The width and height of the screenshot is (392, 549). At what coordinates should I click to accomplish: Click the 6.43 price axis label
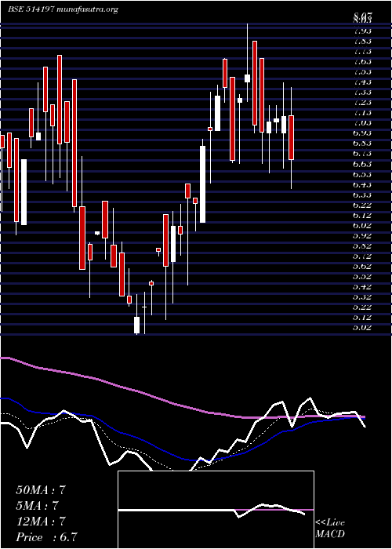coord(362,184)
